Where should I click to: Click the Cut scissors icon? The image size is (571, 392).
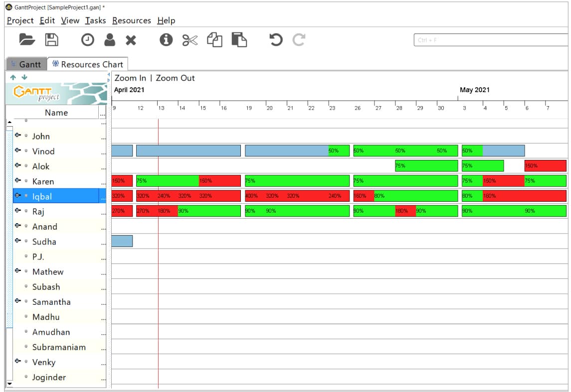(190, 40)
